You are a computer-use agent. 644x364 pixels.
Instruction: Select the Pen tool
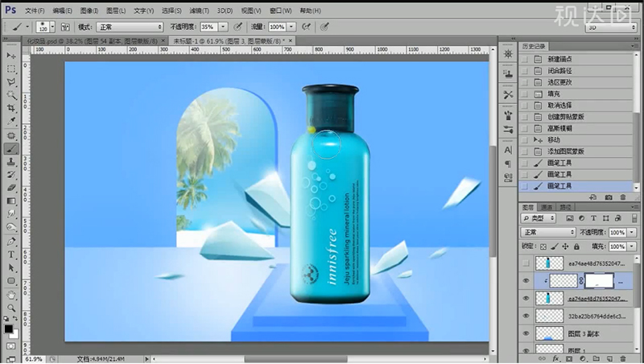coord(11,241)
